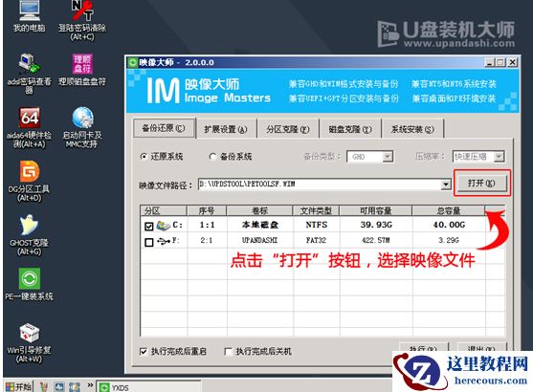
Task: Click the third quick launch icon in taskbar
Action: (x=75, y=387)
